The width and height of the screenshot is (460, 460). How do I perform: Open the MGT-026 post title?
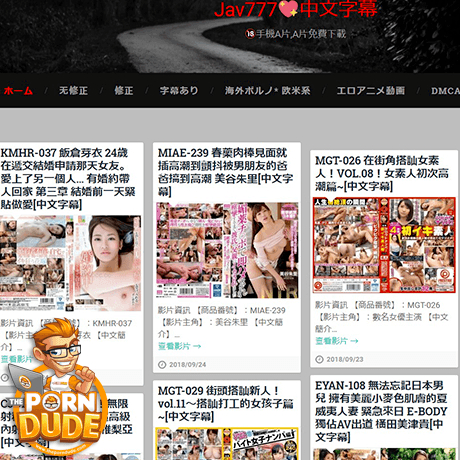(x=382, y=173)
